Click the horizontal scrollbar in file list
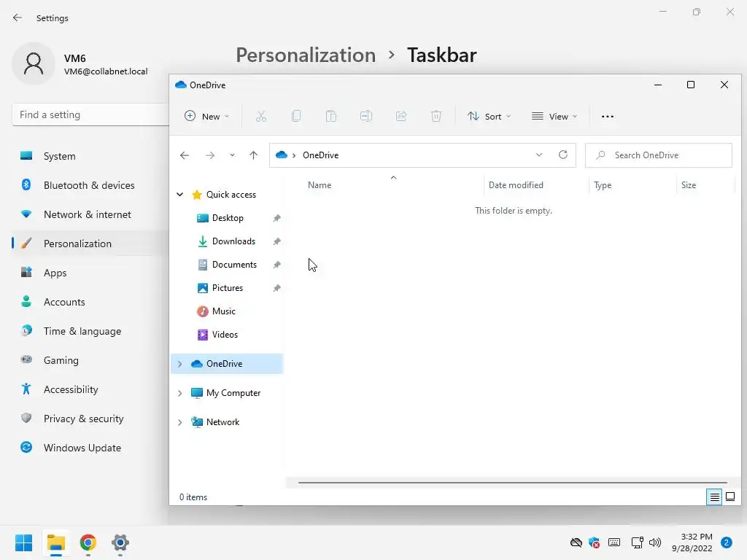Screen dimensions: 747x560 coord(513,483)
